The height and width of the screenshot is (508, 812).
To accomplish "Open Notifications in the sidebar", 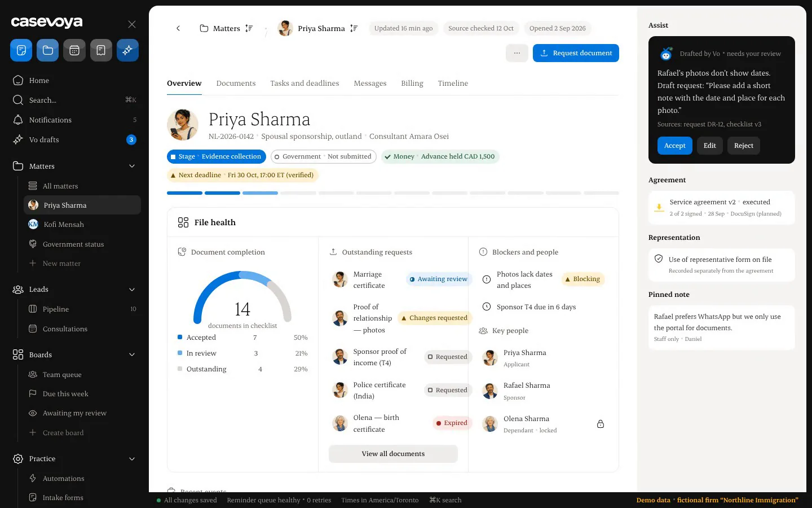I will point(75,120).
